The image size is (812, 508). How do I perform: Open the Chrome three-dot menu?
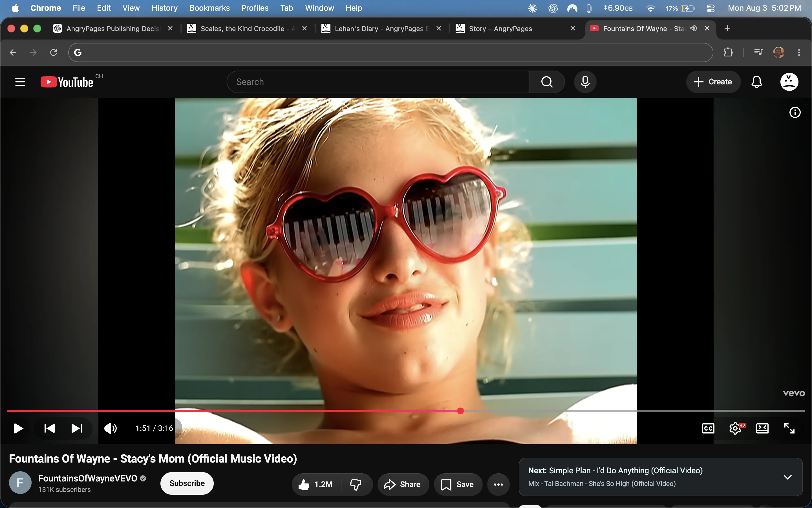[799, 52]
